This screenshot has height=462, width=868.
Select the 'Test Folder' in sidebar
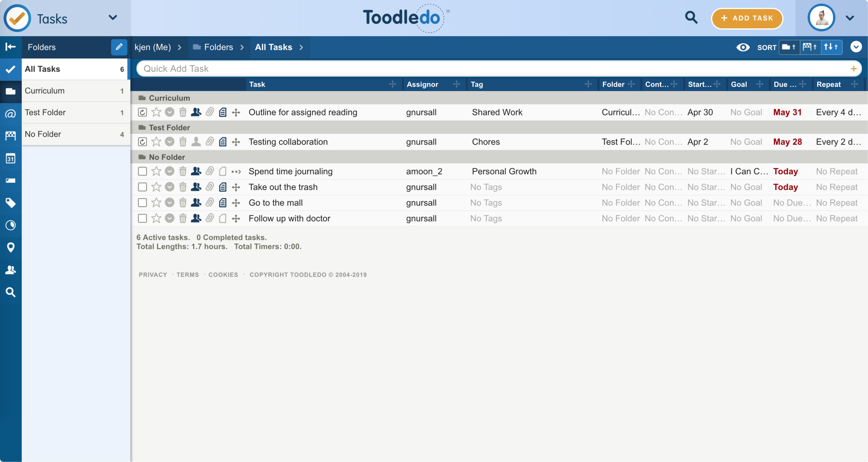point(76,113)
